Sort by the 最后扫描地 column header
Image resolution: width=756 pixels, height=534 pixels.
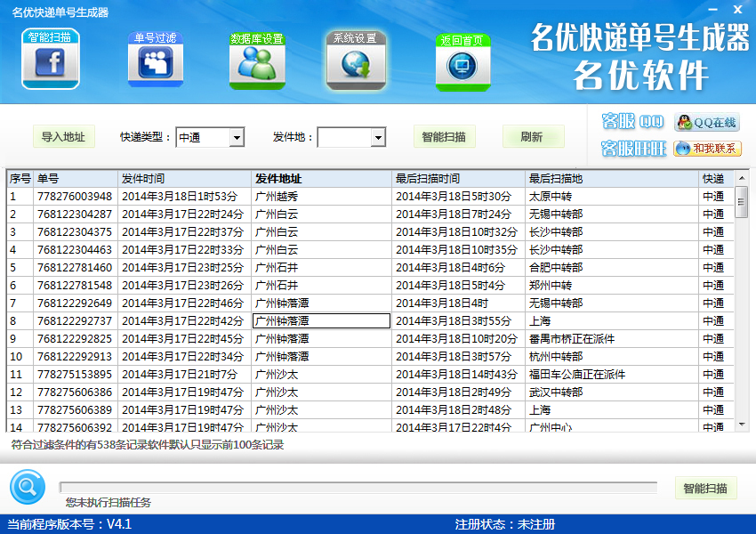pyautogui.click(x=612, y=179)
